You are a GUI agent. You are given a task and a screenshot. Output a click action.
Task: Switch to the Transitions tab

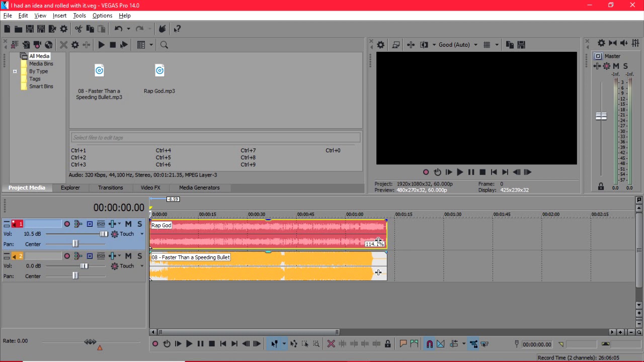point(110,188)
